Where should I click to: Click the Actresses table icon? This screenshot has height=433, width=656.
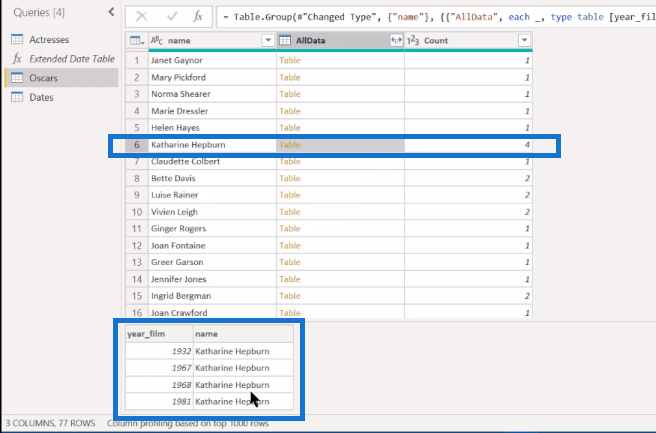coord(17,39)
